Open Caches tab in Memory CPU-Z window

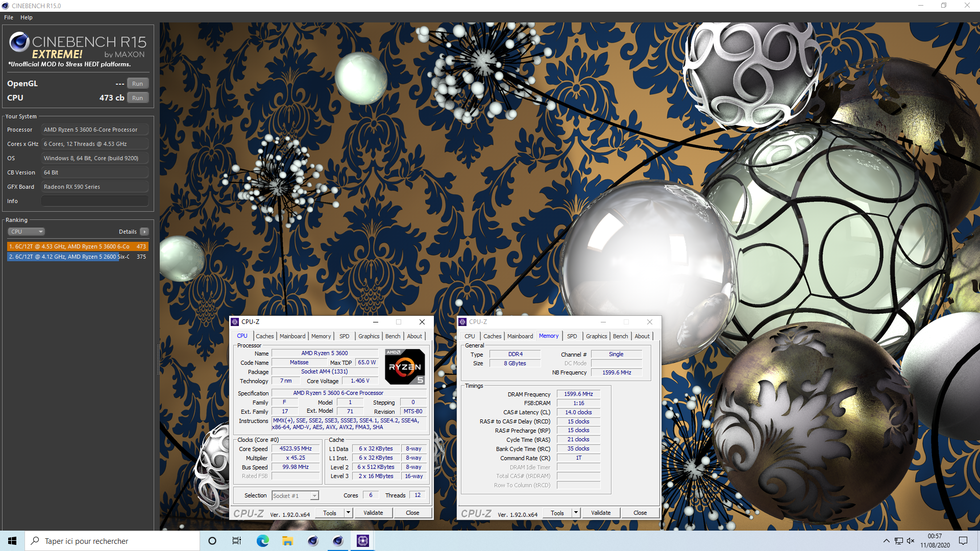tap(492, 336)
